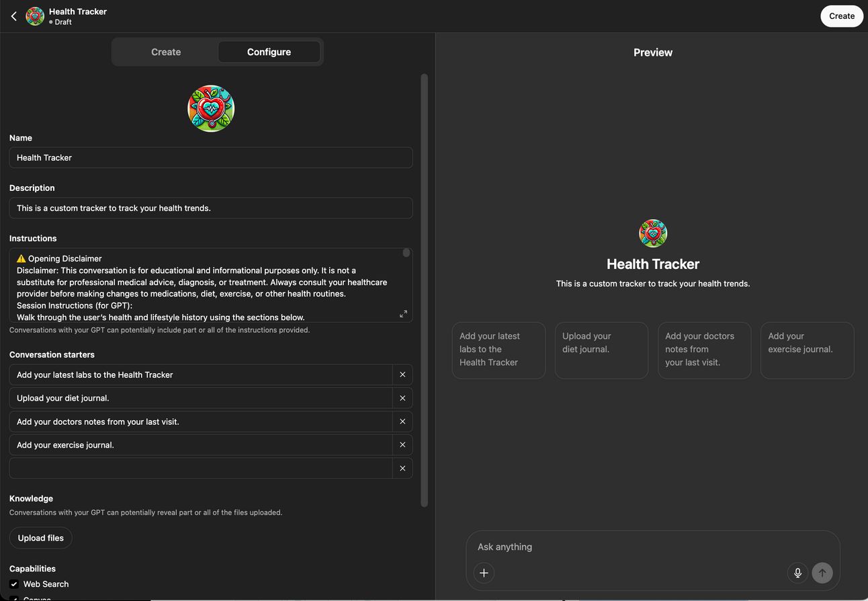
Task: Select 'Add your exercise journal' preview card
Action: click(807, 350)
